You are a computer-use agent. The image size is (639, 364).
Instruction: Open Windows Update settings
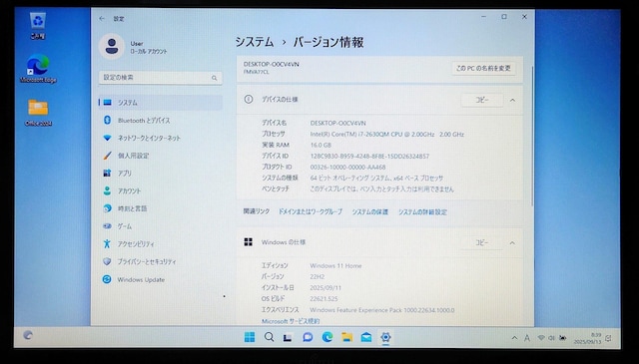click(160, 279)
